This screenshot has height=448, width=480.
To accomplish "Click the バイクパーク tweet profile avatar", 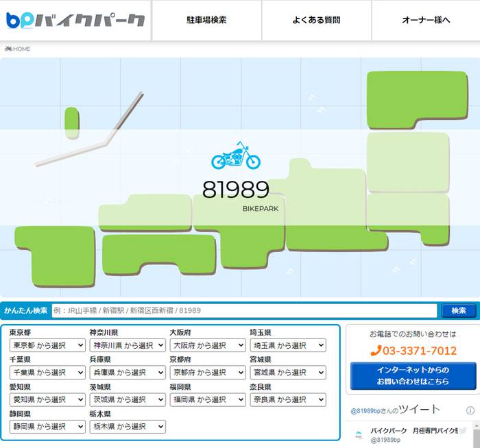I will click(x=358, y=434).
